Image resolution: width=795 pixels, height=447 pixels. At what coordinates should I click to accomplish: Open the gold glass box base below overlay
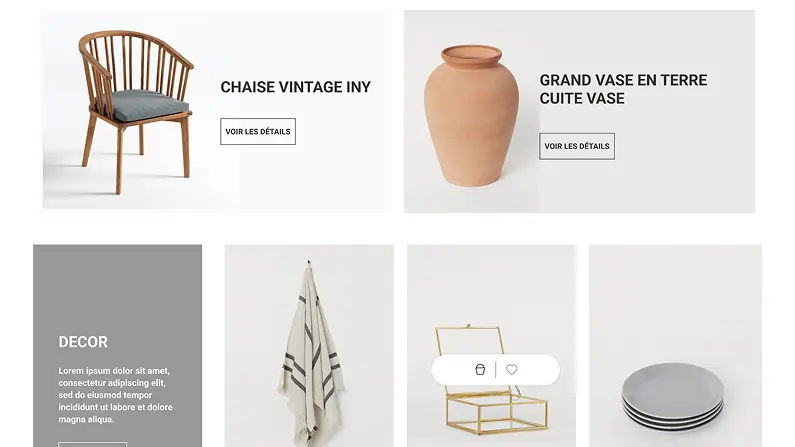click(496, 413)
